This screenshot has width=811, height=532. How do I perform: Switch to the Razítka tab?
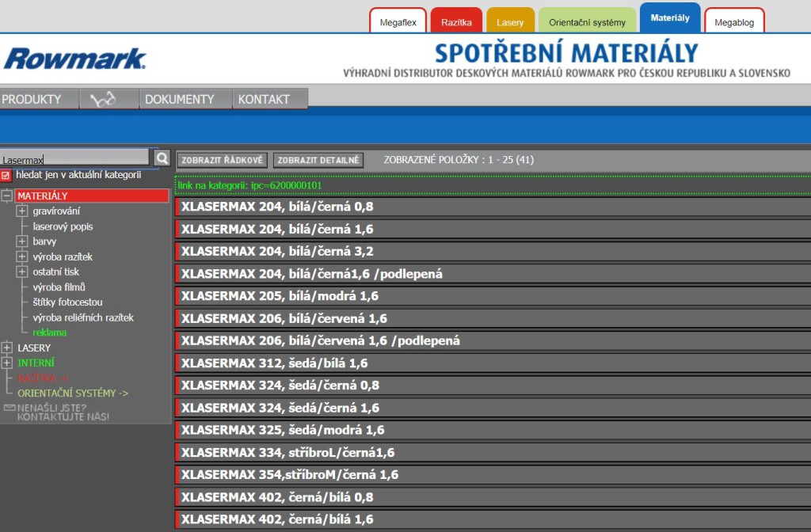point(456,22)
